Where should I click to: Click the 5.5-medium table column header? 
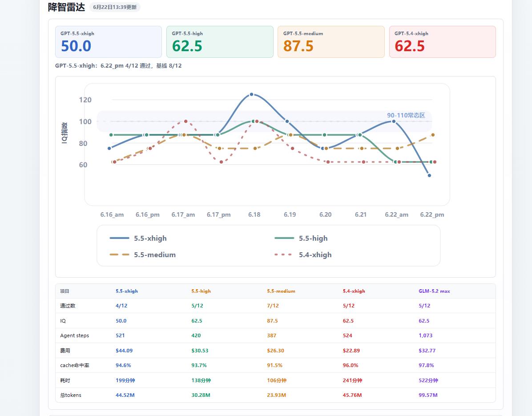click(281, 291)
